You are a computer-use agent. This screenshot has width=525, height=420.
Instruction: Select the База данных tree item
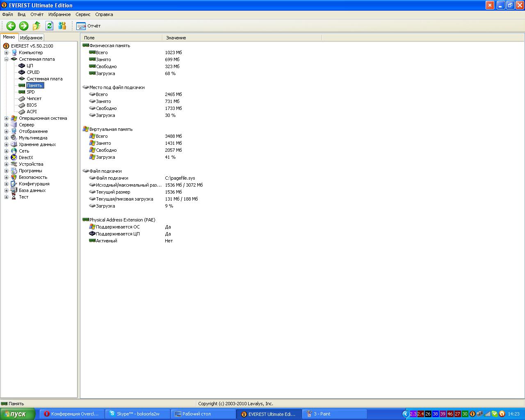click(x=32, y=190)
